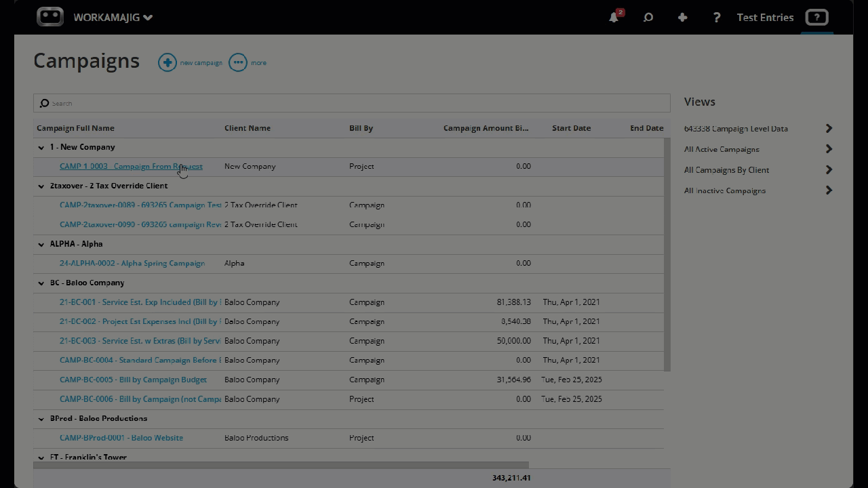868x488 pixels.
Task: Click the 8,540.38 amount cell
Action: (515, 321)
